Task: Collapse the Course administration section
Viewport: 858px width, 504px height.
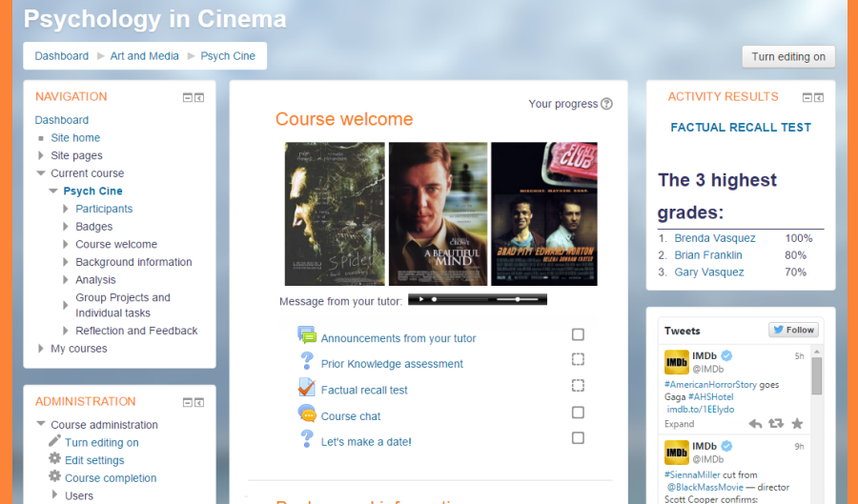Action: click(41, 425)
